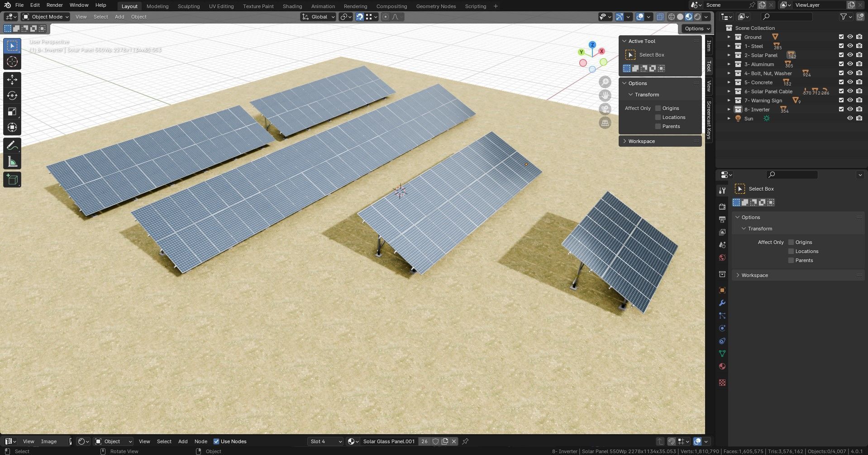Open the viewport Add menu

(119, 17)
